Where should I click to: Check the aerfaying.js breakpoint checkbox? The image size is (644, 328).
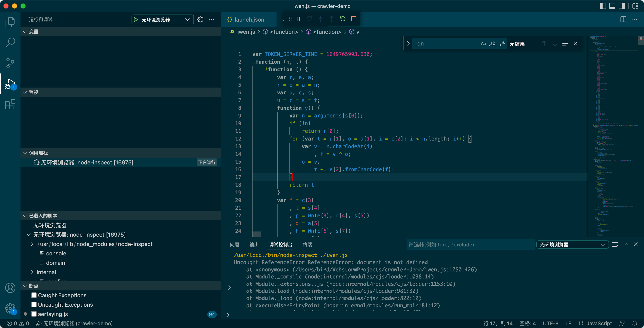[x=34, y=314]
